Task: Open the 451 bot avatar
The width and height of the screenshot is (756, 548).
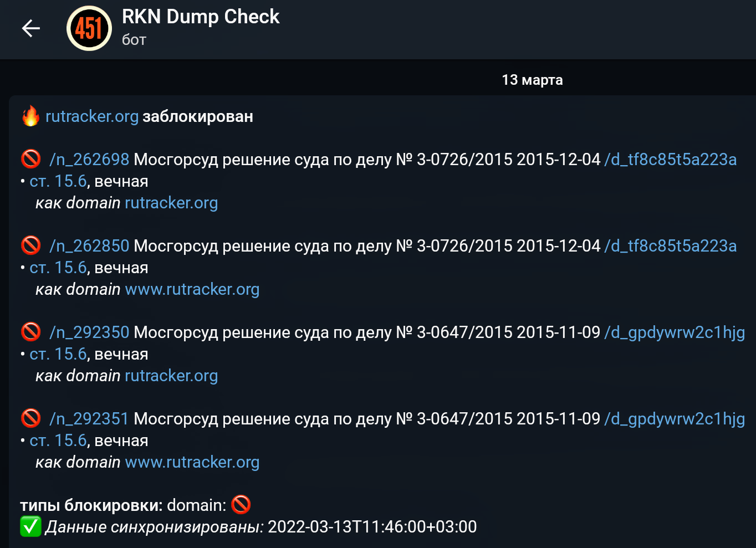Action: point(89,28)
